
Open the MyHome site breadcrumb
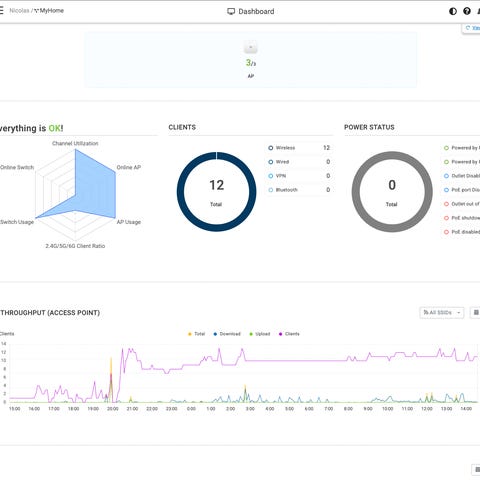pos(49,11)
